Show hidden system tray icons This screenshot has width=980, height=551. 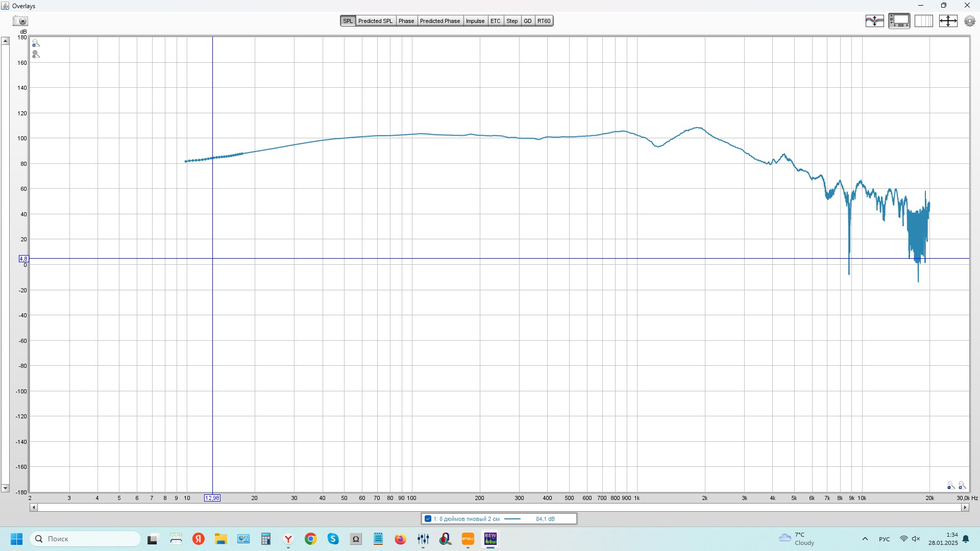(865, 539)
